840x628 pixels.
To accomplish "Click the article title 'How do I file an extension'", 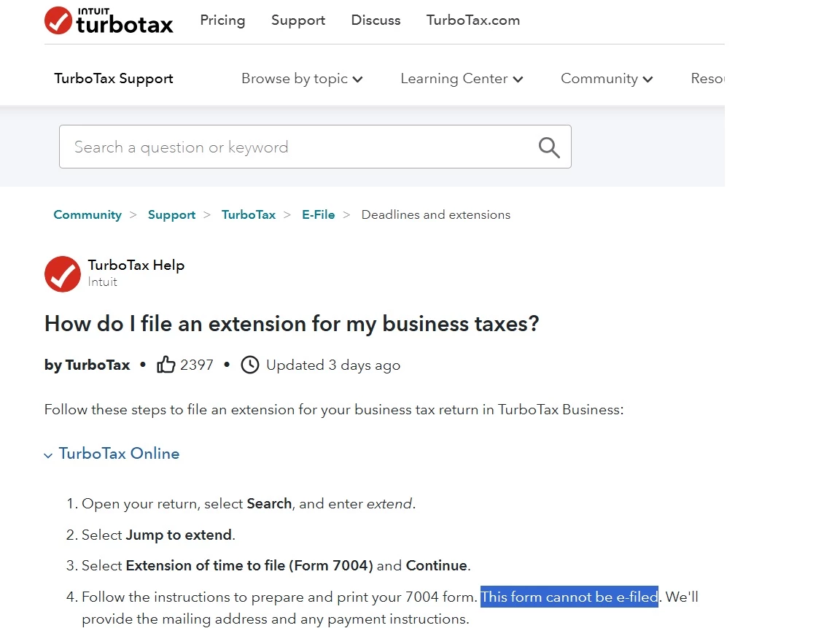I will (292, 324).
